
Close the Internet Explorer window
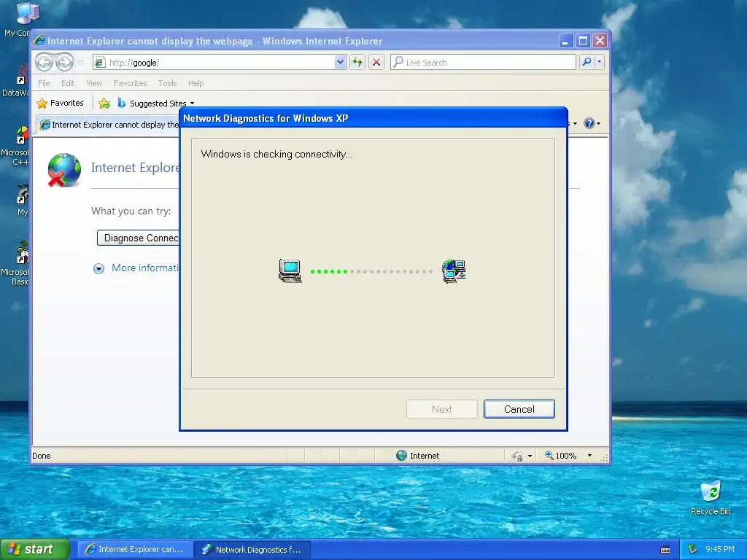600,41
